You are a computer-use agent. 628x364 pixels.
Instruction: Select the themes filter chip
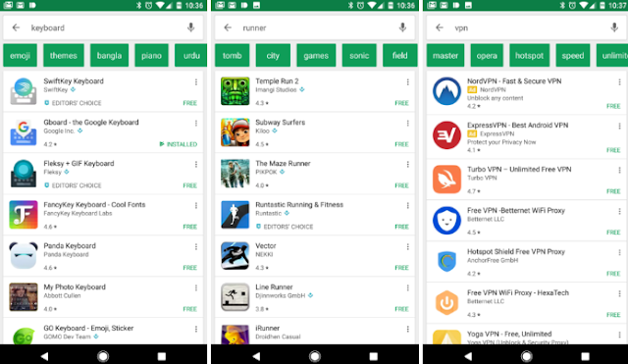[x=64, y=55]
